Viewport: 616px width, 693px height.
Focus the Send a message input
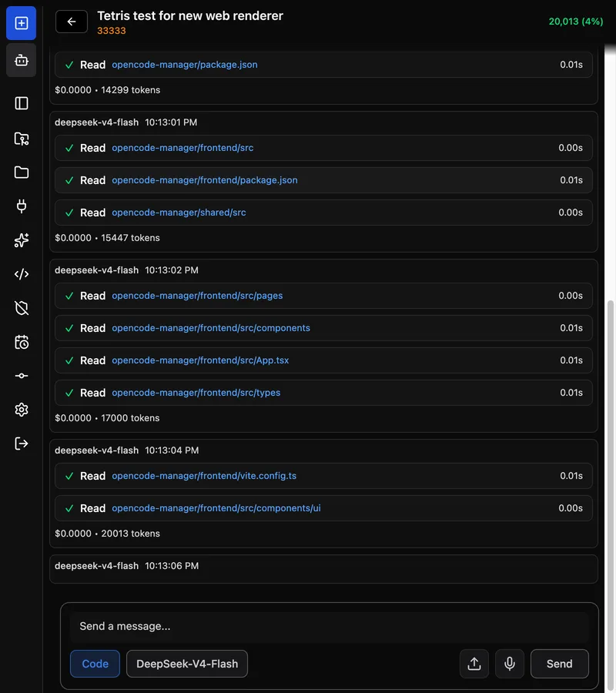pos(330,626)
